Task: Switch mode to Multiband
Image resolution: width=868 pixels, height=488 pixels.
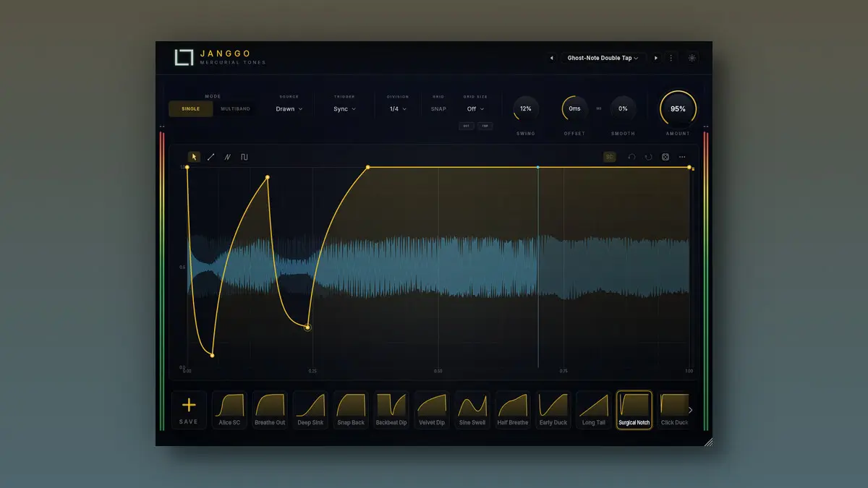Action: 235,109
